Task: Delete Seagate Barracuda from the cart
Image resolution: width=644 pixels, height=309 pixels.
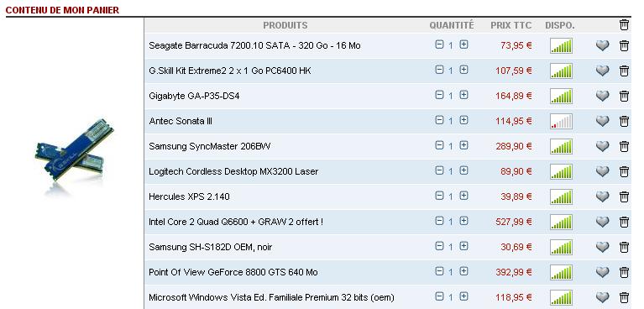Action: pos(624,45)
